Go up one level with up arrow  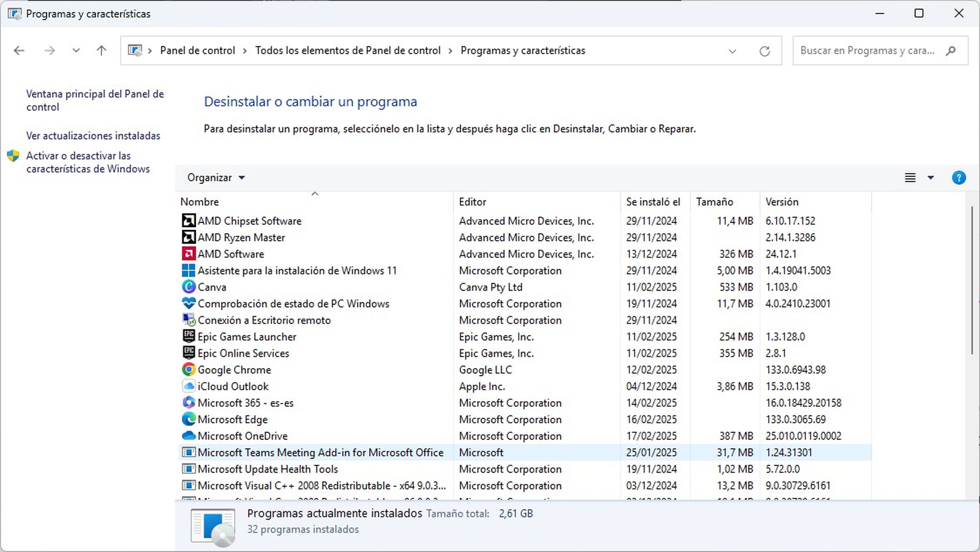click(x=101, y=51)
